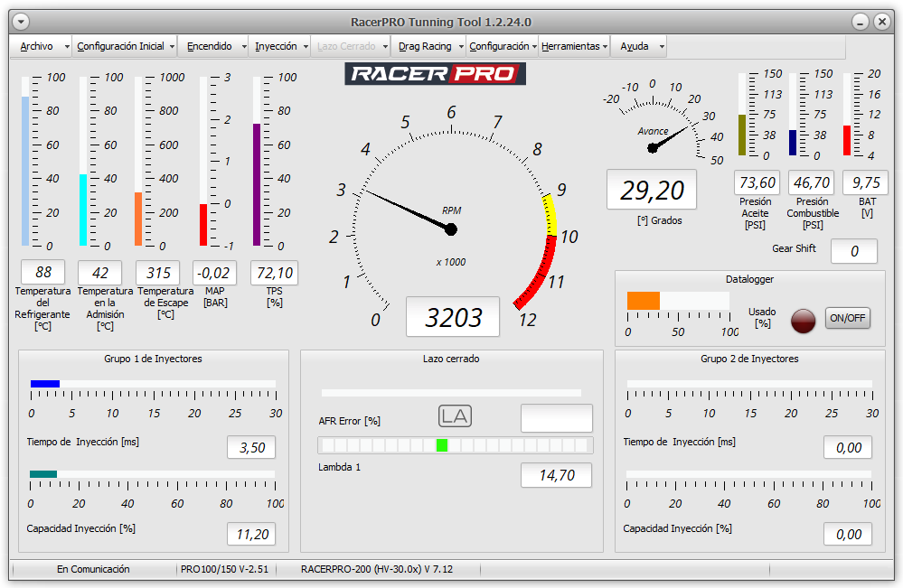Click the Lambda 1 value 14,70
903x588 pixels.
point(556,475)
